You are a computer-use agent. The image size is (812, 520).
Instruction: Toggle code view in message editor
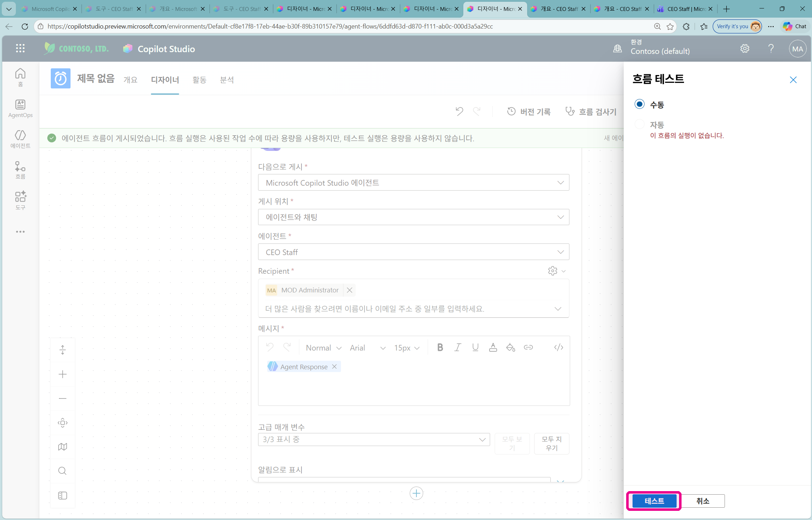(x=558, y=347)
